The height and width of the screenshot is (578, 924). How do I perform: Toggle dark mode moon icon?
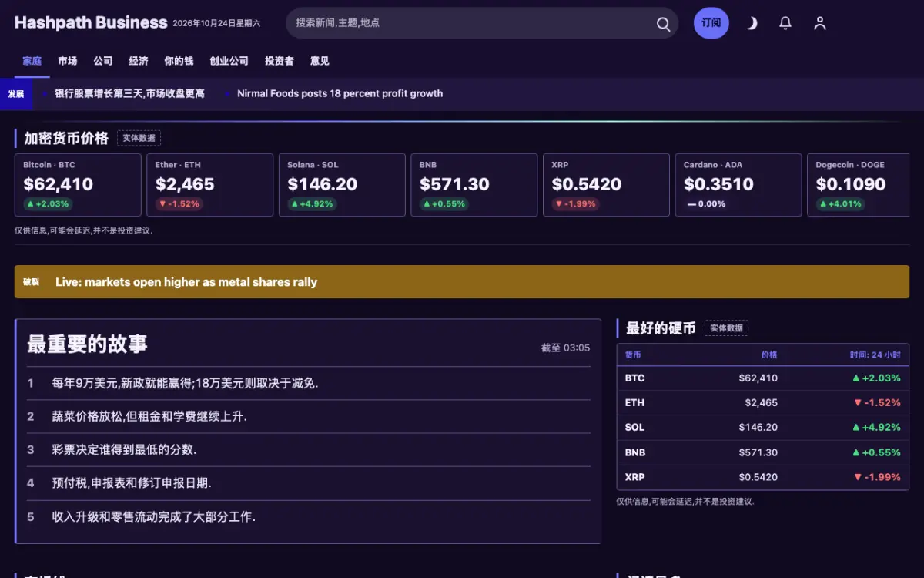point(752,23)
